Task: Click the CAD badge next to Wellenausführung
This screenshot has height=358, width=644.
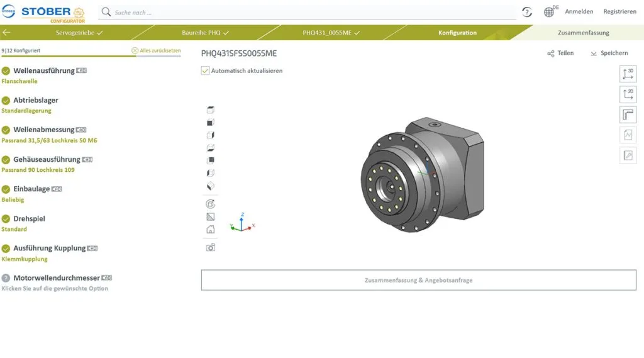Action: coord(81,70)
